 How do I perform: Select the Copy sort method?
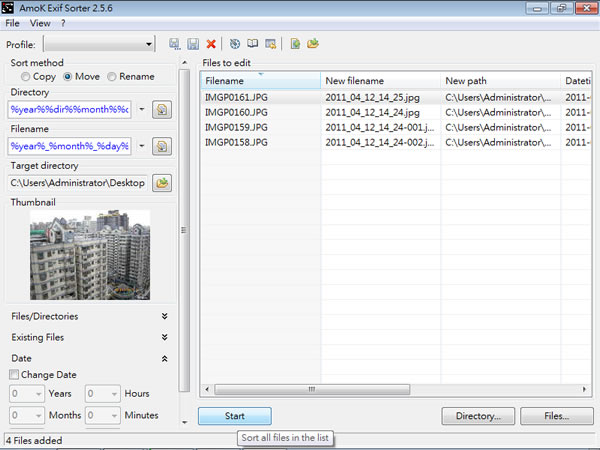26,76
